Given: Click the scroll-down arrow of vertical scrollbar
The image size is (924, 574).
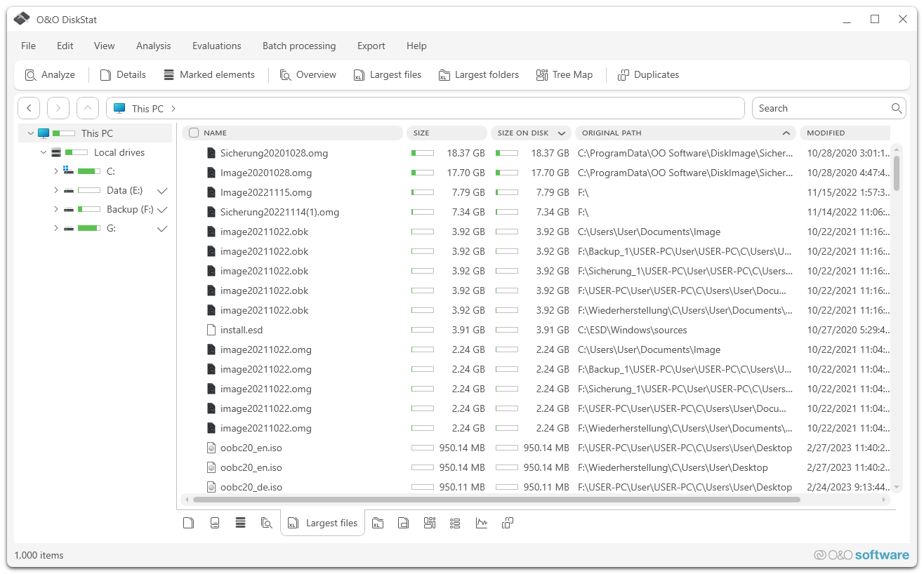Looking at the screenshot, I should tap(897, 486).
